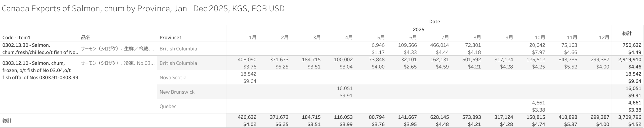This screenshot has width=644, height=128.
Task: Click the Province1 column header
Action: click(171, 38)
